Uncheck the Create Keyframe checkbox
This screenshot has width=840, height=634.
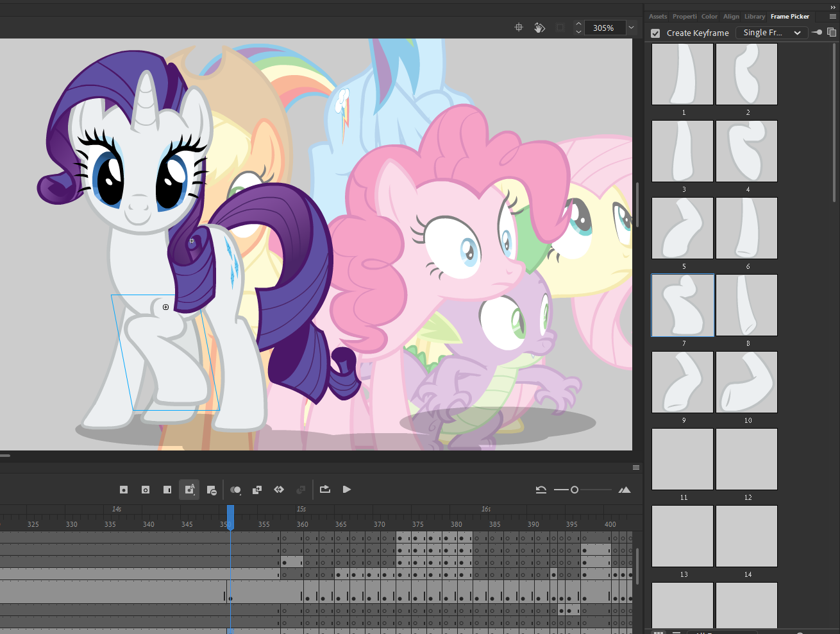[655, 33]
